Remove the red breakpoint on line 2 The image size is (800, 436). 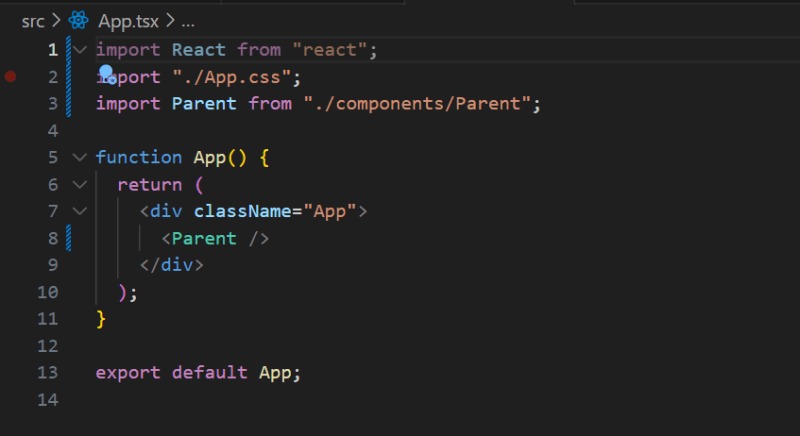[11, 76]
